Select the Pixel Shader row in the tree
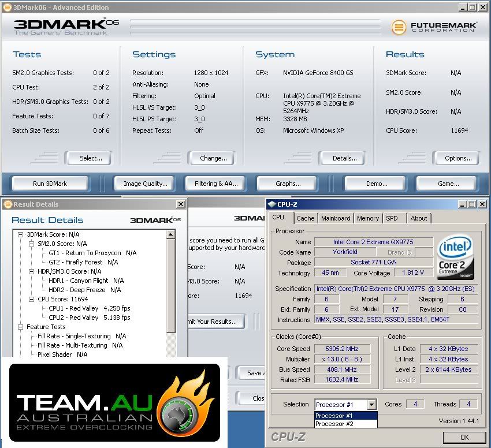This screenshot has width=491, height=448. coord(62,354)
